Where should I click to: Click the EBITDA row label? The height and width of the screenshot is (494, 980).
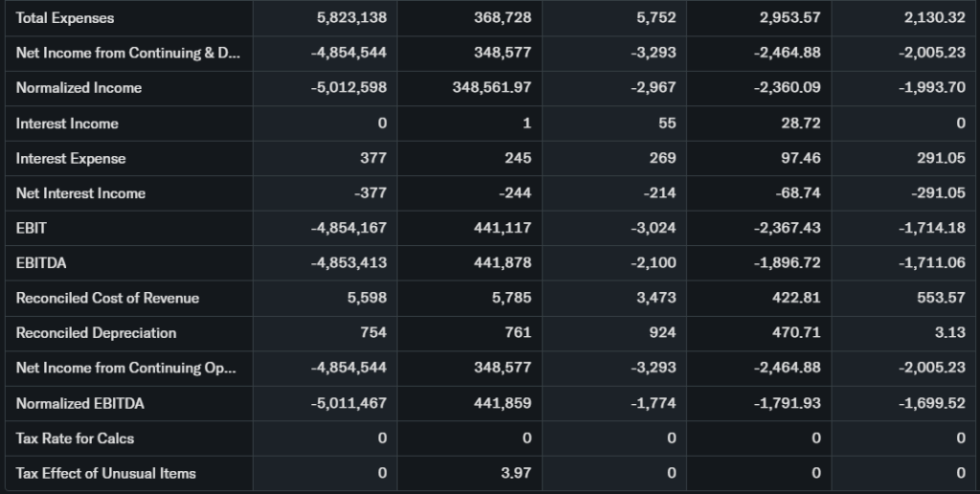(x=41, y=262)
